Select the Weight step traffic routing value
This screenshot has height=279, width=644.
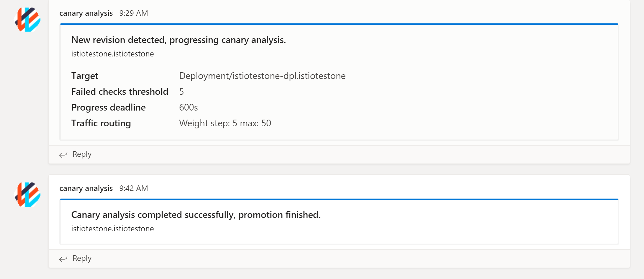tap(225, 123)
